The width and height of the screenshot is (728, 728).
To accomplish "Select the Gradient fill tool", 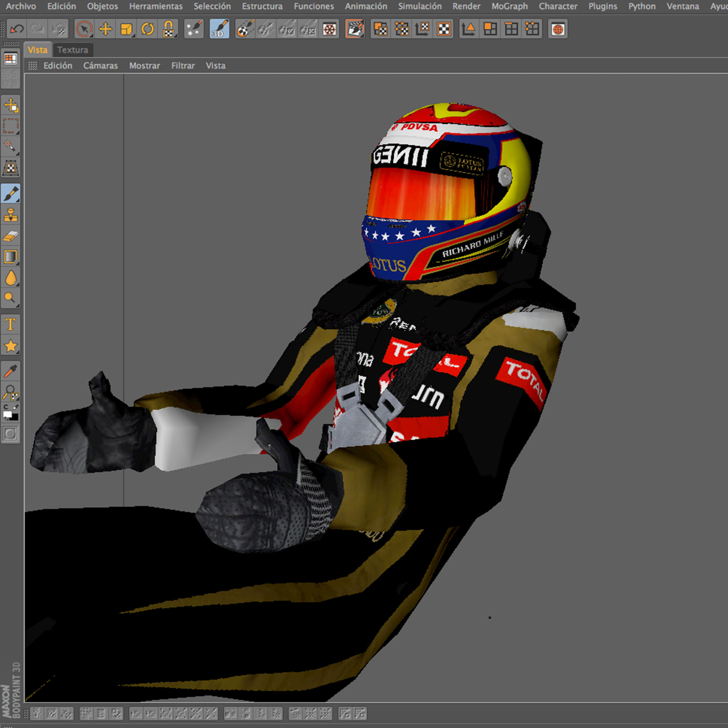I will pyautogui.click(x=10, y=257).
